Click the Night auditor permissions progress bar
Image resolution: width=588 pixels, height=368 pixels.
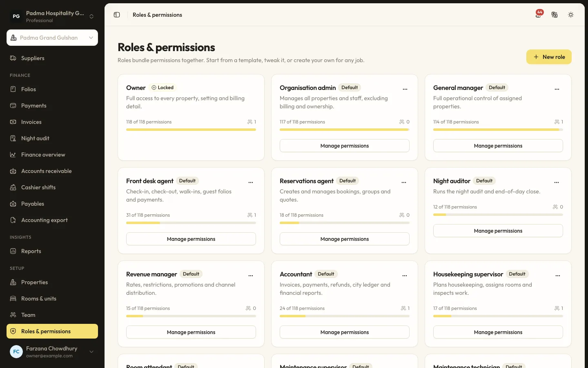point(498,215)
